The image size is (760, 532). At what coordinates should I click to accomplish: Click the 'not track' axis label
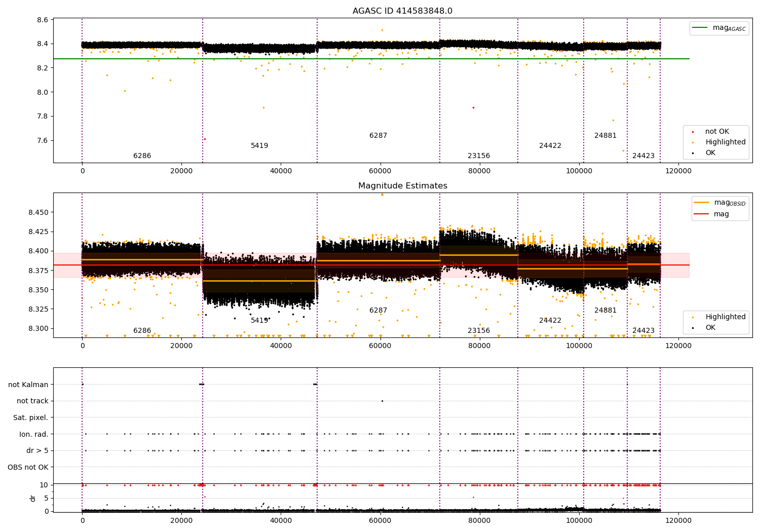point(32,401)
